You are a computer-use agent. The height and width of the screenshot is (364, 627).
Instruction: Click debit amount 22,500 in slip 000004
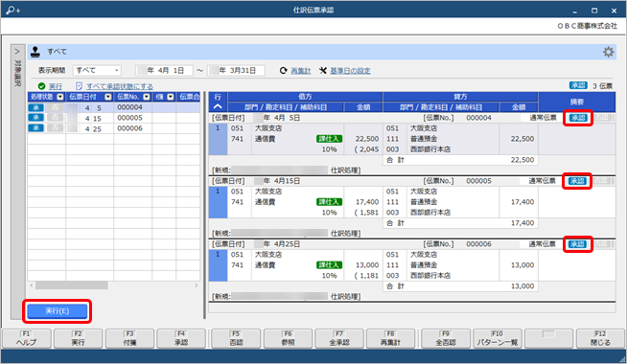coord(366,139)
